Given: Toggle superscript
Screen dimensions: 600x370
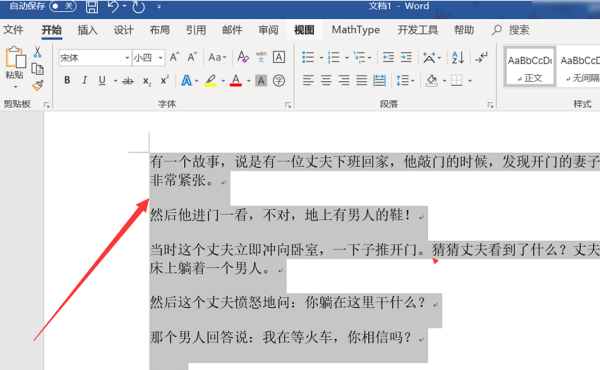Looking at the screenshot, I should click(165, 80).
